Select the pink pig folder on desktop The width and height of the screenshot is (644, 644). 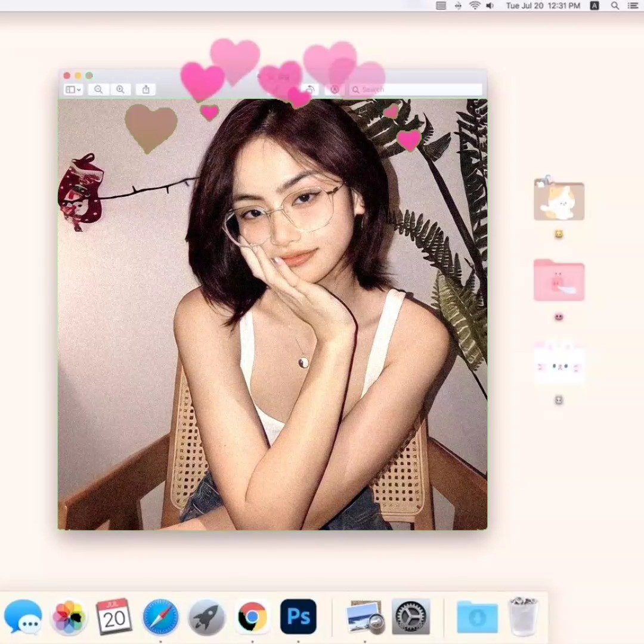tap(559, 280)
